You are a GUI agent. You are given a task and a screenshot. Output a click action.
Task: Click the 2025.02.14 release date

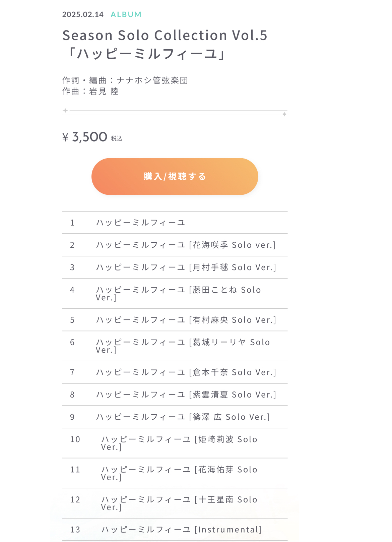83,14
